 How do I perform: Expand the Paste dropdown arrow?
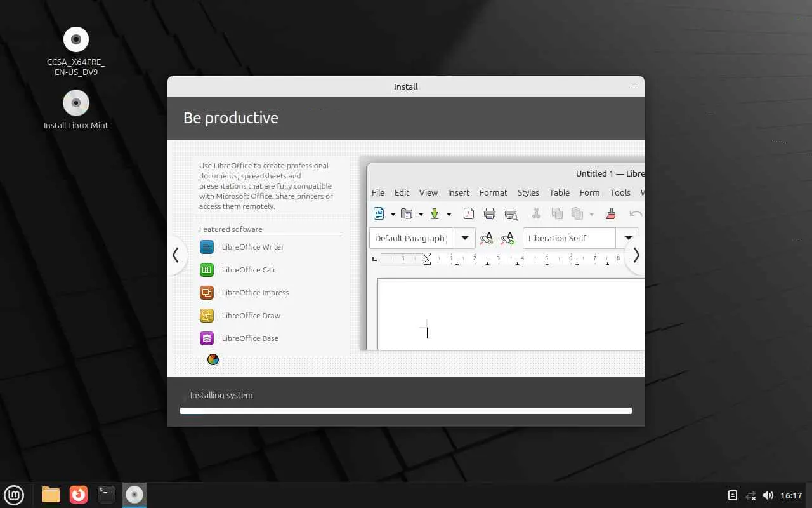click(591, 214)
